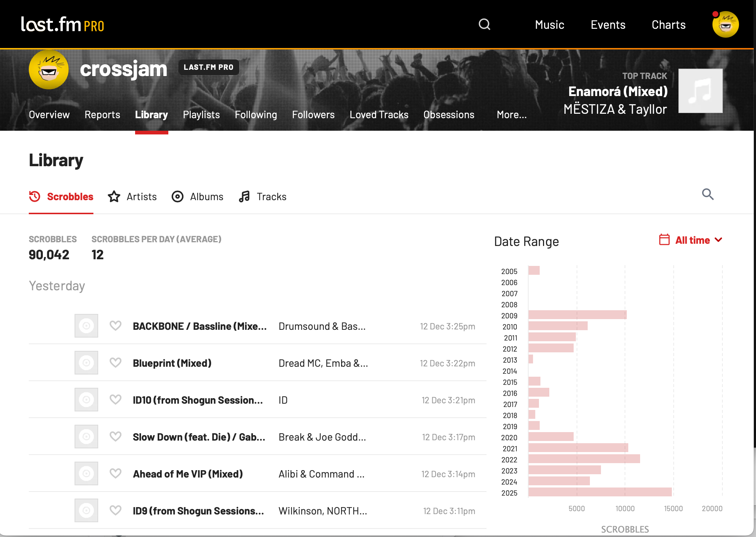This screenshot has width=756, height=537.
Task: Open the Obsessions tab
Action: point(449,114)
